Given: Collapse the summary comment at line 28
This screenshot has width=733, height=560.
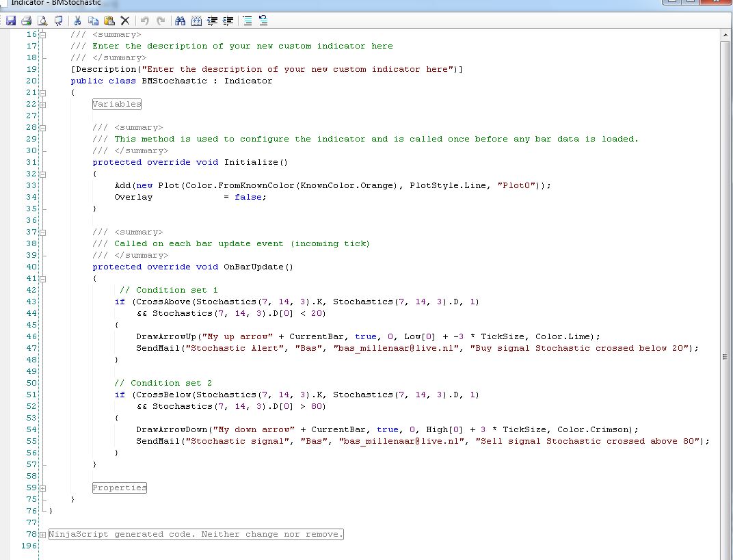Looking at the screenshot, I should [42, 128].
